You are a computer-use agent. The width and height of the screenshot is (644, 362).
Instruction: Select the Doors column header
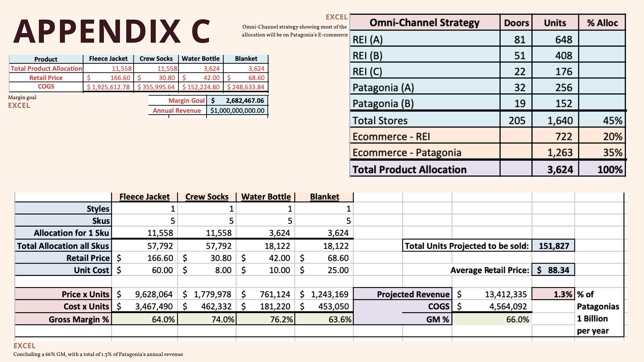(x=516, y=23)
